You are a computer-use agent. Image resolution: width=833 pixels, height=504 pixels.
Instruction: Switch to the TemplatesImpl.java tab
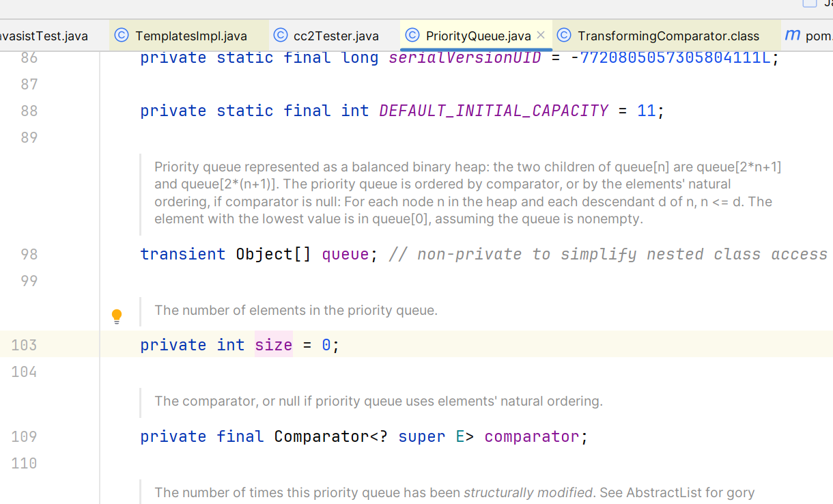click(x=190, y=36)
